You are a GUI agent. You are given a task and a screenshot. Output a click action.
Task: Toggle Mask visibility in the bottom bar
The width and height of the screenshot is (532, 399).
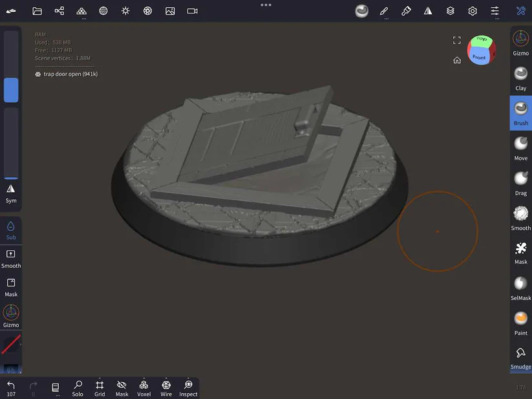[x=122, y=389]
